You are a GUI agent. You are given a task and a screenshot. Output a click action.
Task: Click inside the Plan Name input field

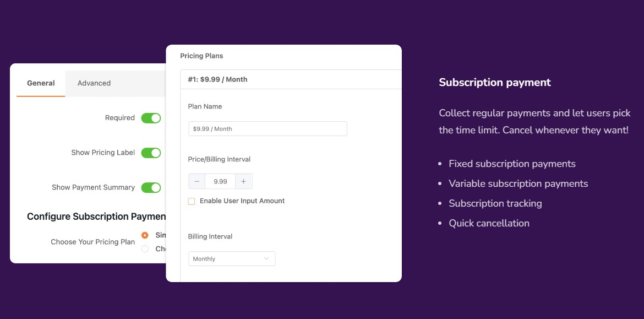(267, 128)
